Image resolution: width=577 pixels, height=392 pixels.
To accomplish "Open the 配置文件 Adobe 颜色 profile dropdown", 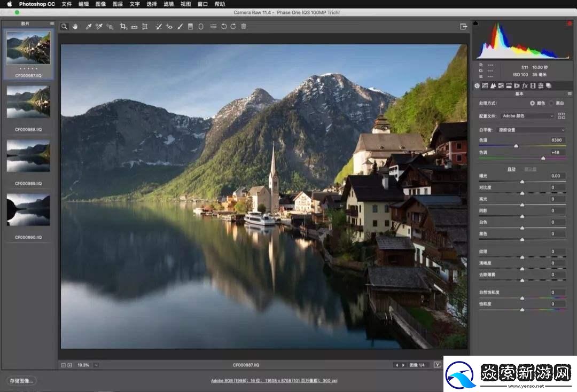I will (x=528, y=116).
